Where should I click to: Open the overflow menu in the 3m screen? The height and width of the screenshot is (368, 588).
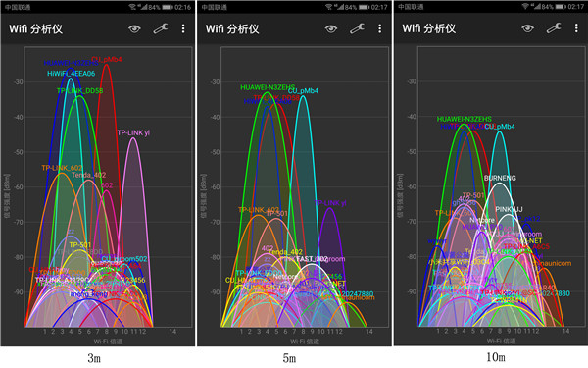[183, 28]
